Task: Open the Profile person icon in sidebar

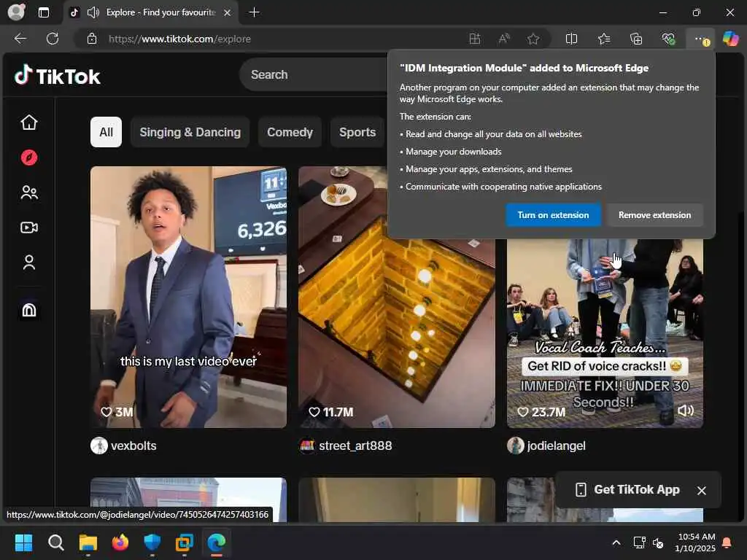Action: point(29,262)
